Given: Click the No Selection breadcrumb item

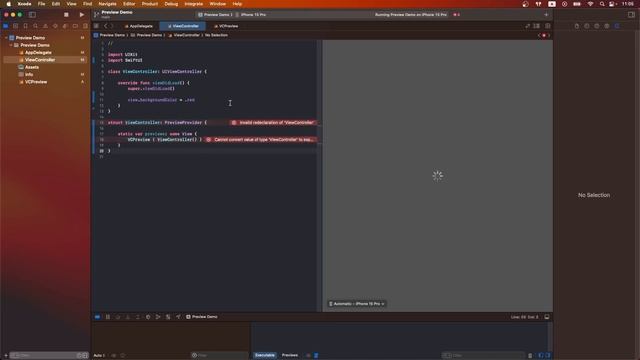Looking at the screenshot, I should click(x=216, y=35).
